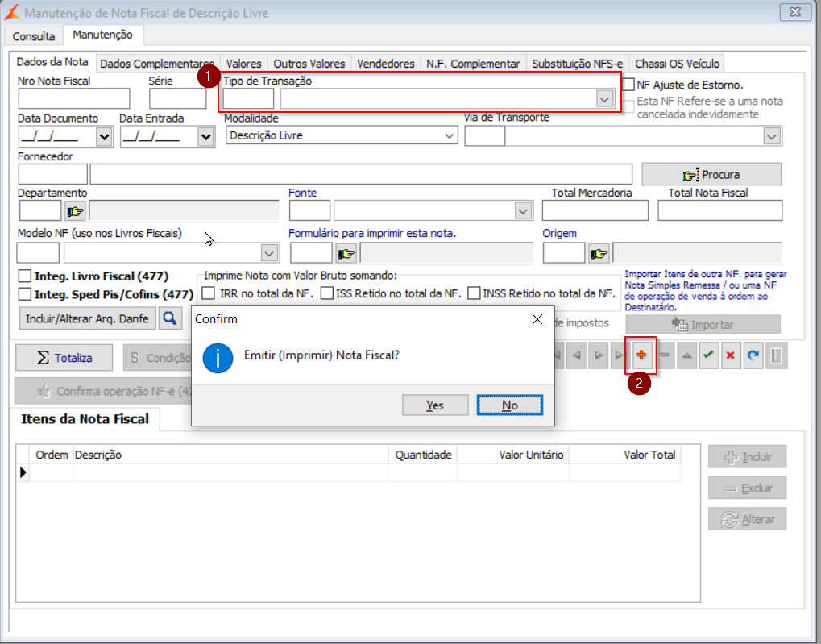Screen dimensions: 821x644
Task: Tick INSS Retido no total da NF checkbox
Action: point(474,293)
